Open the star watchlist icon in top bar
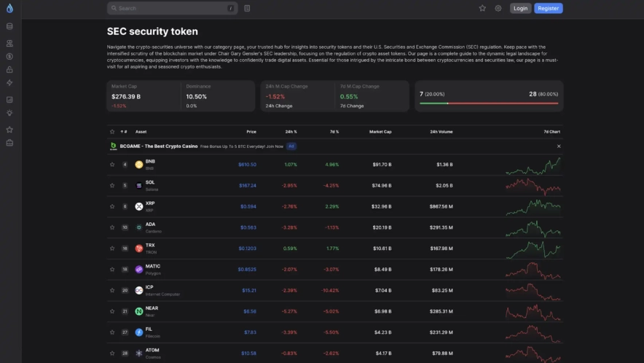 point(482,9)
